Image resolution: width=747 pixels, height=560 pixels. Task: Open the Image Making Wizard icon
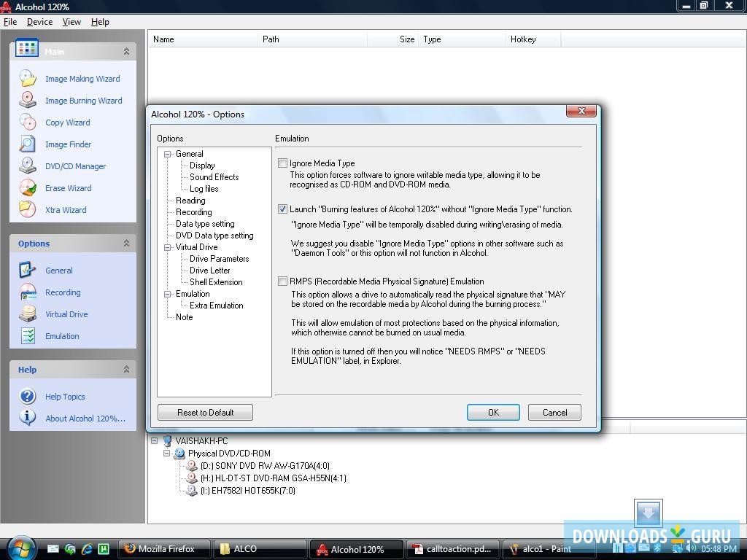point(28,78)
